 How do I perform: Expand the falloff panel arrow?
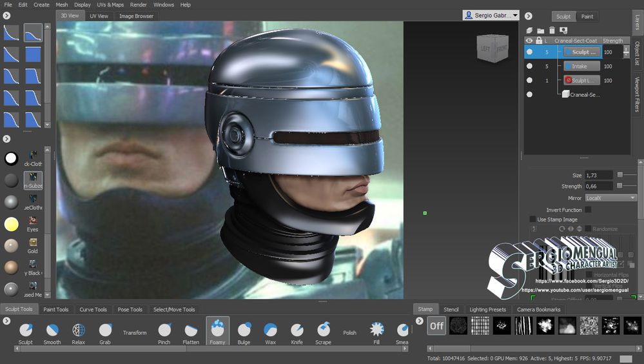[x=6, y=15]
